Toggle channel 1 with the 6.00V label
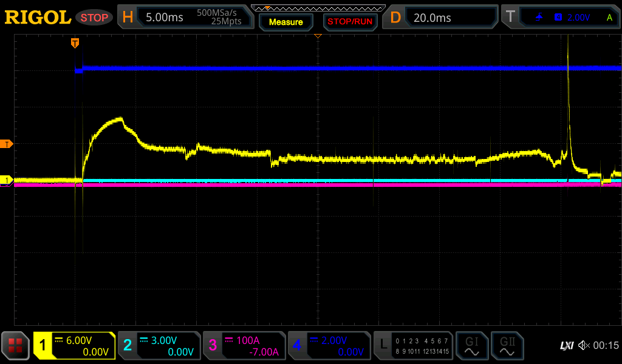 tap(75, 346)
